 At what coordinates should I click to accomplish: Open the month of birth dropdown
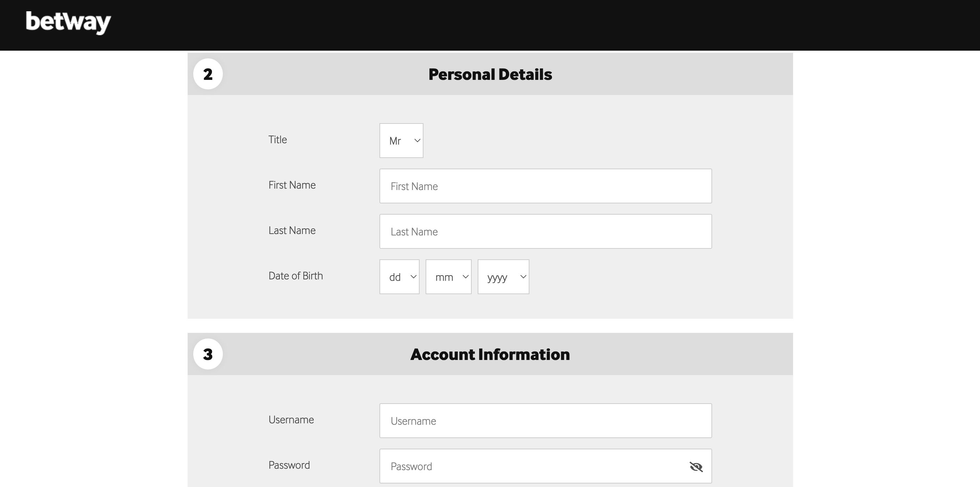pos(448,277)
